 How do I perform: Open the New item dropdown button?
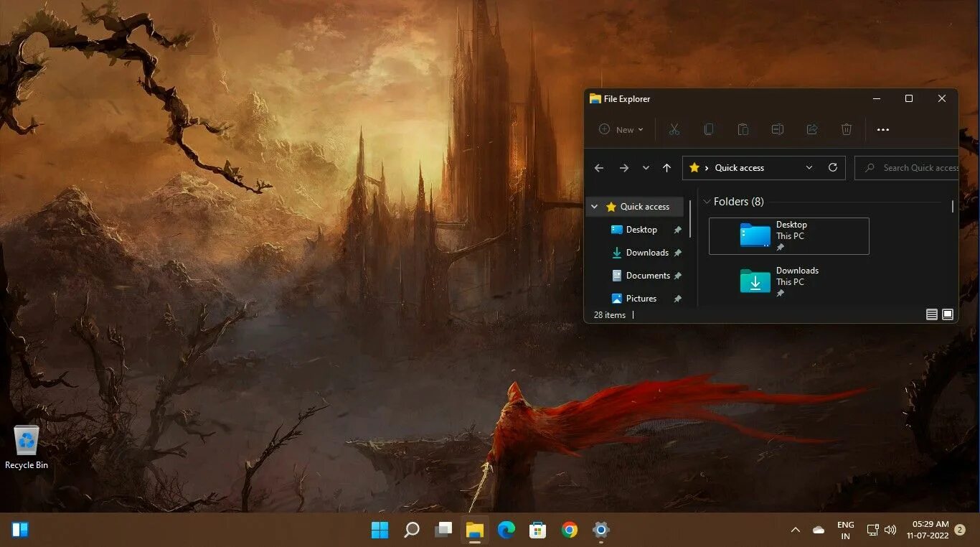tap(621, 130)
